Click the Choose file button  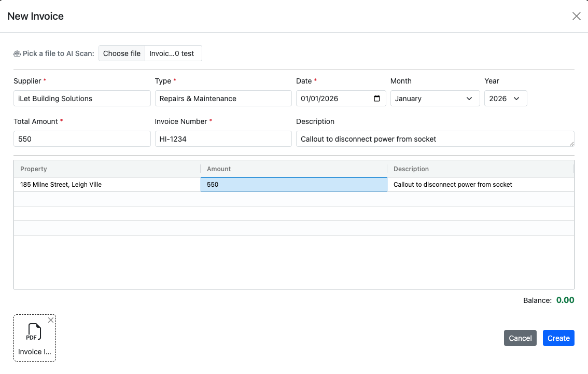pyautogui.click(x=121, y=53)
